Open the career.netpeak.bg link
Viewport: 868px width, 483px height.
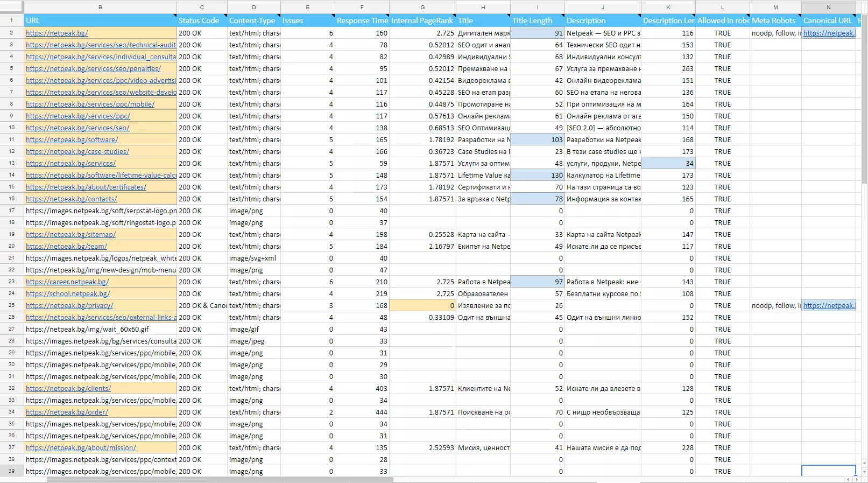pyautogui.click(x=67, y=282)
